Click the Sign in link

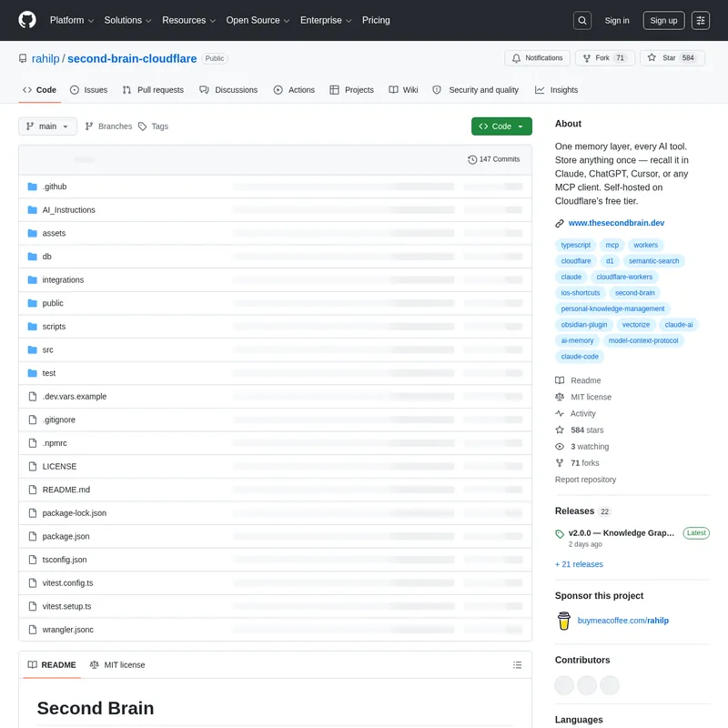click(617, 20)
